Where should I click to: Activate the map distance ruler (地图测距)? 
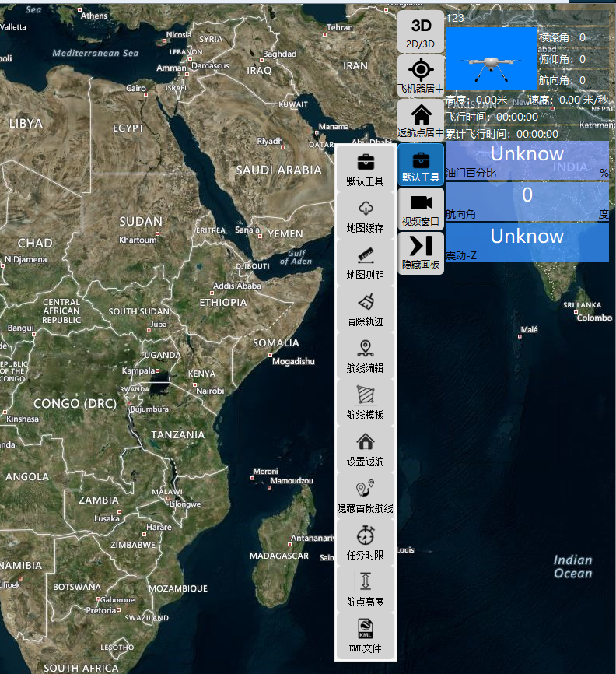[x=365, y=263]
